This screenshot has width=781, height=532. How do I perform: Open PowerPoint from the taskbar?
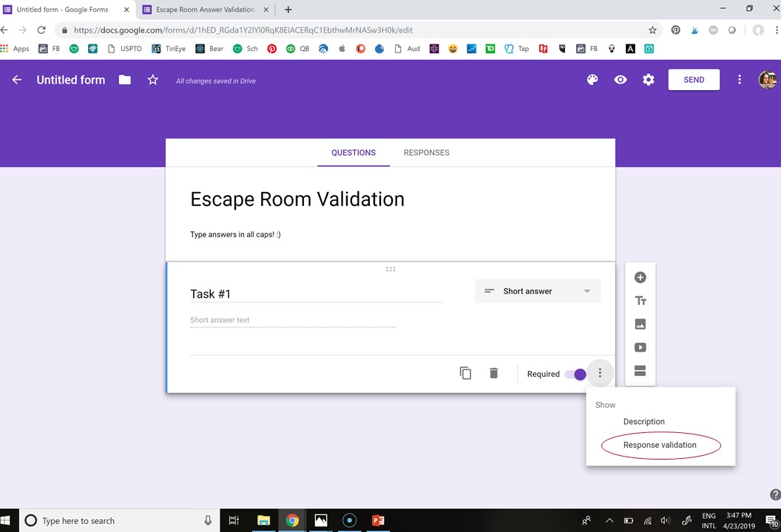click(x=378, y=521)
